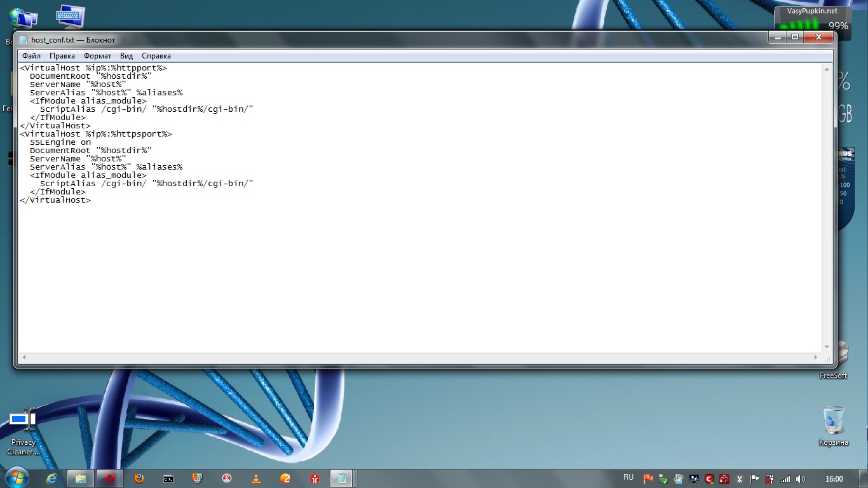Open Internet Explorer from the taskbar
Screen dimensions: 868x488
pyautogui.click(x=51, y=478)
